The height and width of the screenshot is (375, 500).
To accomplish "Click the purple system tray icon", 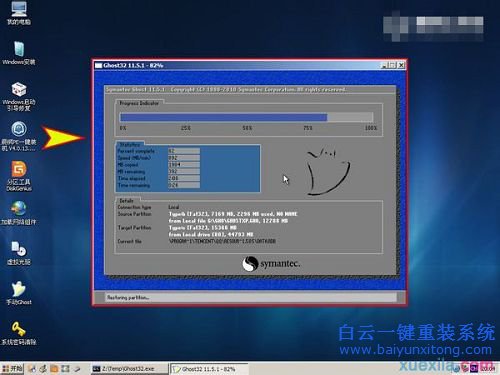I will pyautogui.click(x=474, y=369).
